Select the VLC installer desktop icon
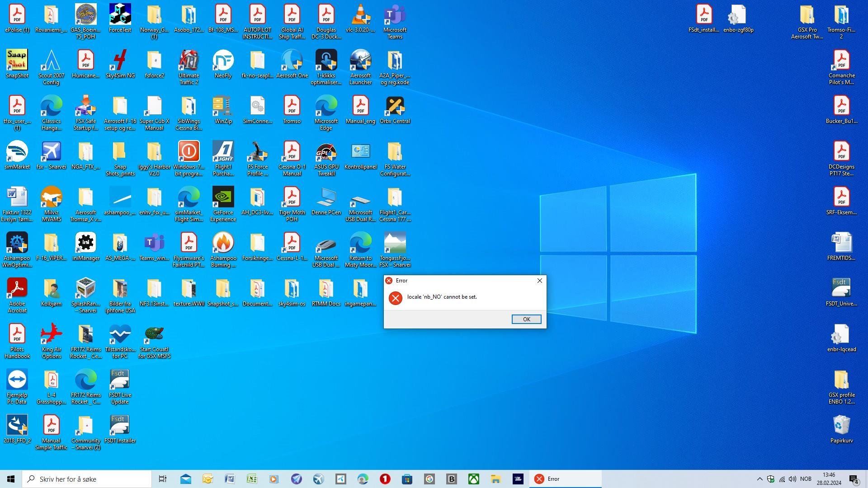This screenshot has height=488, width=868. point(360,19)
